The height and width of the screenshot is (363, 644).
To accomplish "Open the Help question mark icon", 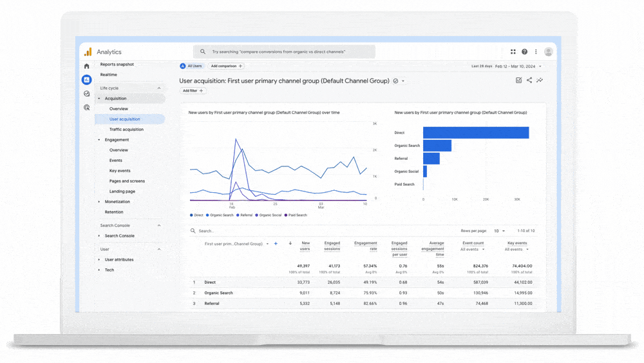I will click(524, 52).
